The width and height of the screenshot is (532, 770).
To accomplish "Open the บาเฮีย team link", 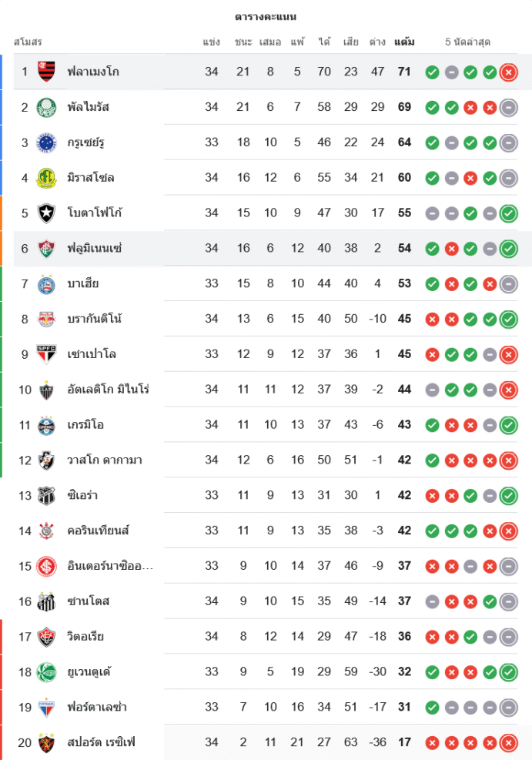I will [x=83, y=284].
